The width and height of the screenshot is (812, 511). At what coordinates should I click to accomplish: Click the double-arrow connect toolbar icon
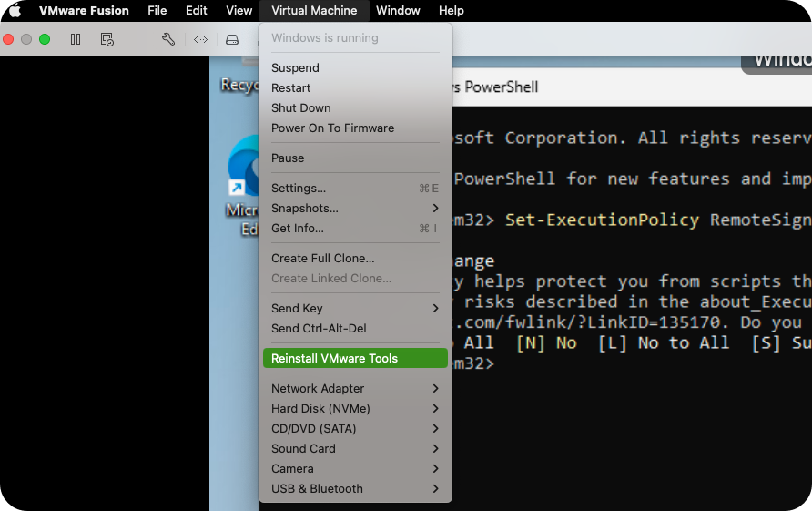(x=200, y=39)
